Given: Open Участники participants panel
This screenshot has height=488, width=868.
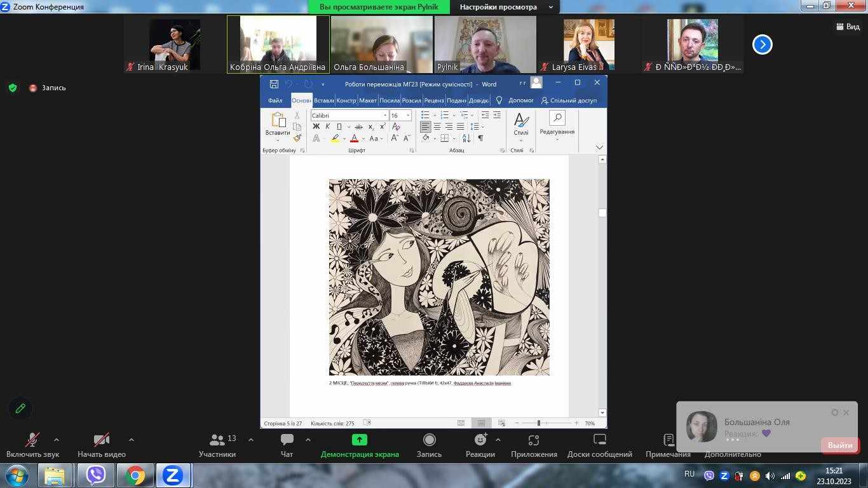Looking at the screenshot, I should pyautogui.click(x=217, y=445).
